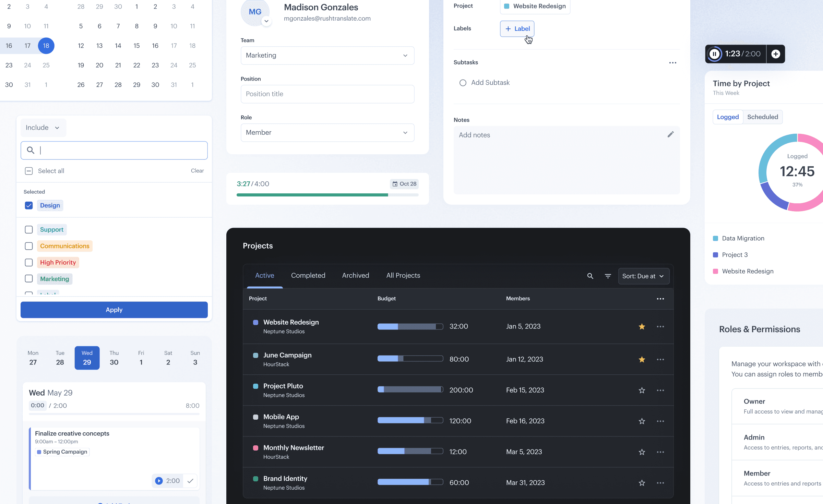Open more options for Mobile App row
823x504 pixels.
click(x=660, y=421)
